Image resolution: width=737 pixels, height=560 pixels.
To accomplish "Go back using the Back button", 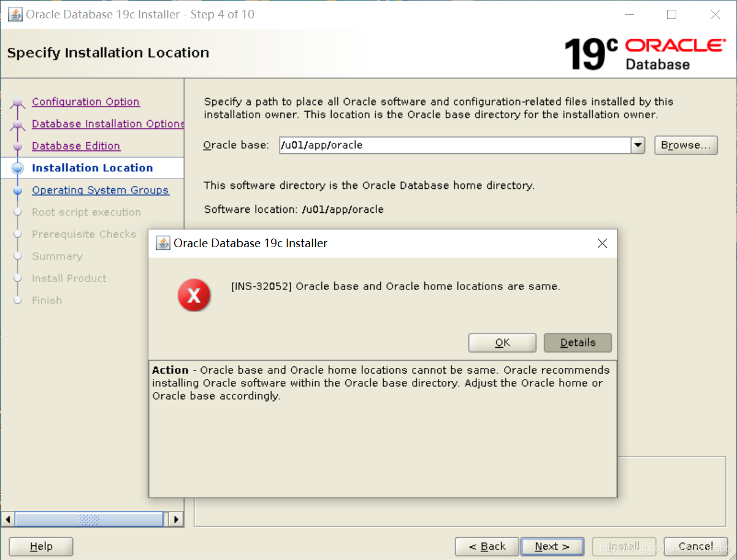I will click(x=486, y=546).
